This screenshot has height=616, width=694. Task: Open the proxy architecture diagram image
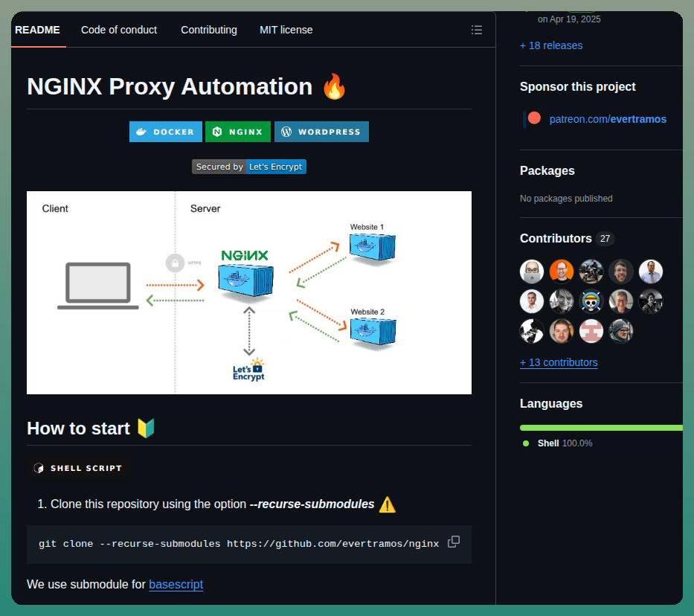coord(249,292)
